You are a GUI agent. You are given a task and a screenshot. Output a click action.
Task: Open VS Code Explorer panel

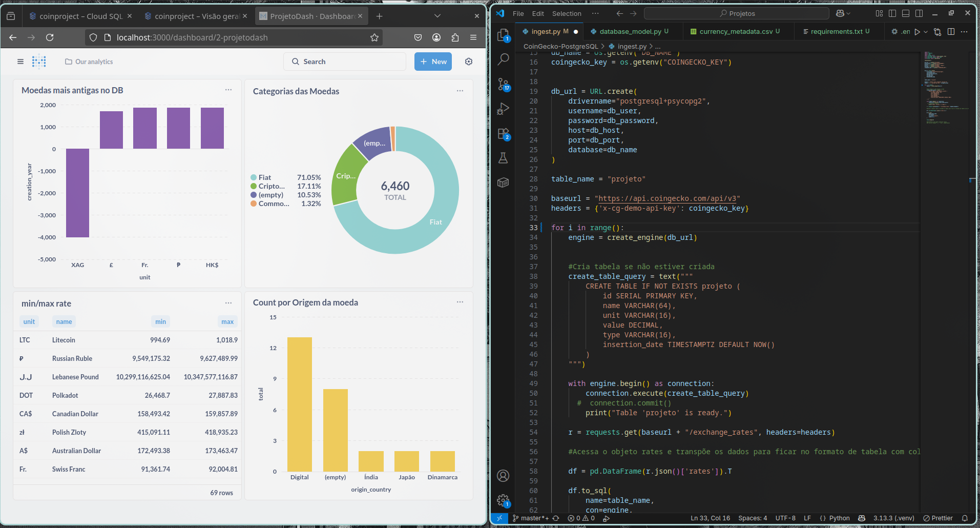(503, 35)
